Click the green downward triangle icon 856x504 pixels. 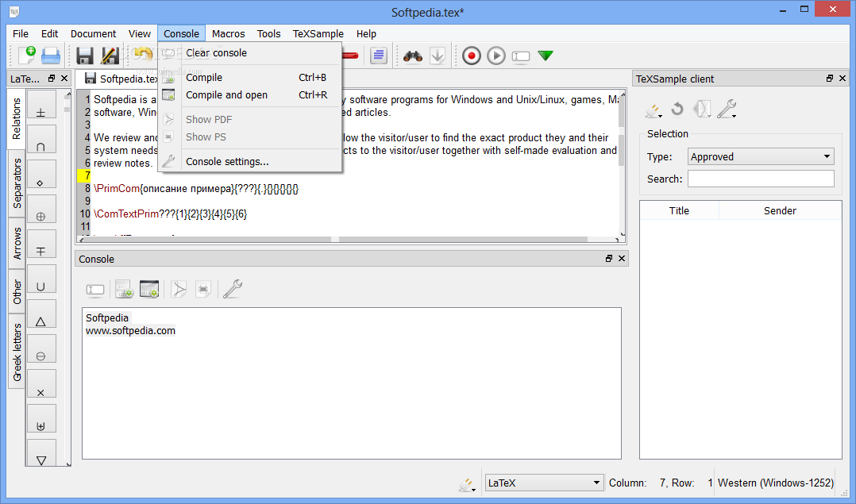(x=546, y=56)
